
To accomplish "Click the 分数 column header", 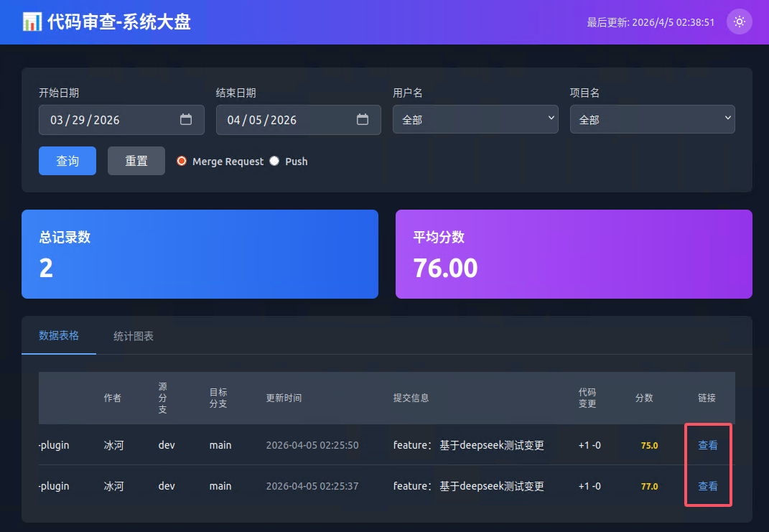I will [644, 398].
